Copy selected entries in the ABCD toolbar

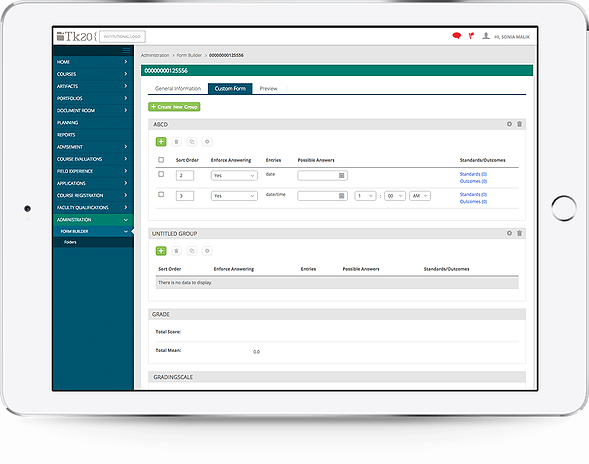click(192, 142)
